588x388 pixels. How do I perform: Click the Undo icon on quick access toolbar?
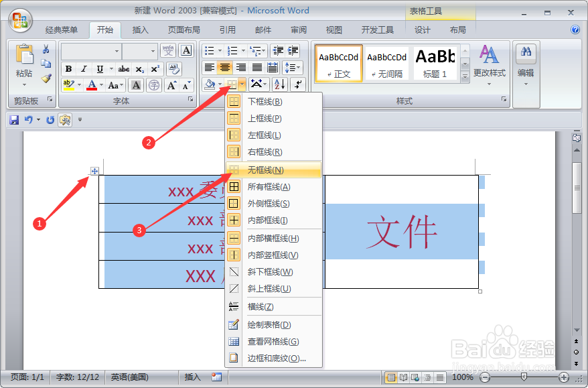[27, 120]
